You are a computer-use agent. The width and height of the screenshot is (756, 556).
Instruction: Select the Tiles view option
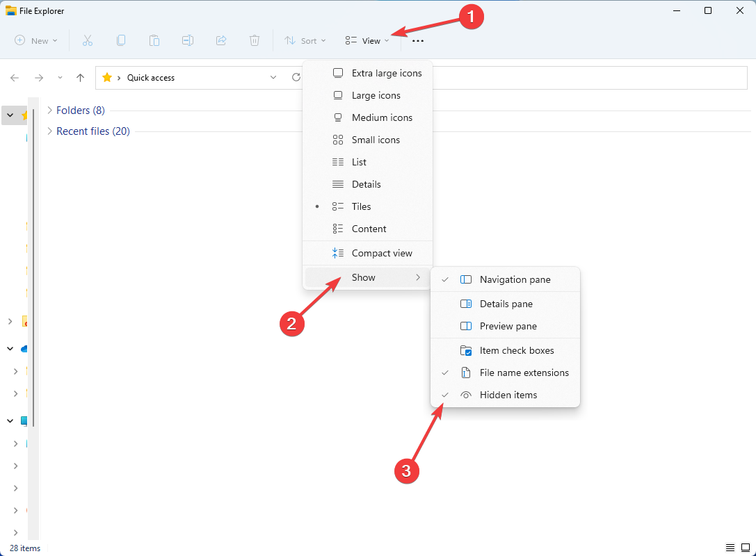pos(367,206)
